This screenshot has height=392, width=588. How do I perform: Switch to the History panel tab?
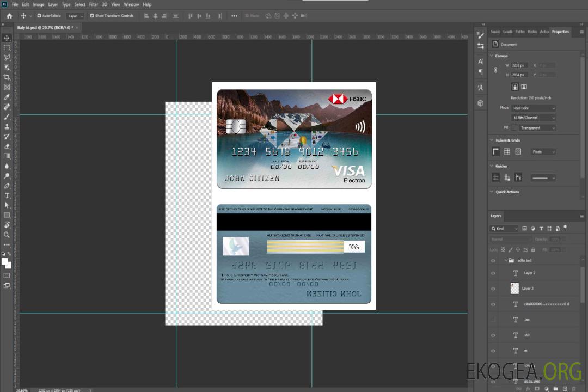click(x=532, y=32)
